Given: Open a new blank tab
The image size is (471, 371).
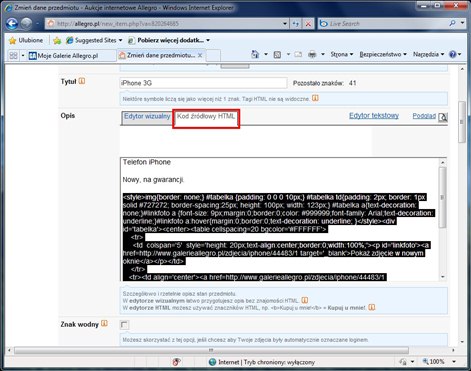Looking at the screenshot, I should tap(213, 55).
